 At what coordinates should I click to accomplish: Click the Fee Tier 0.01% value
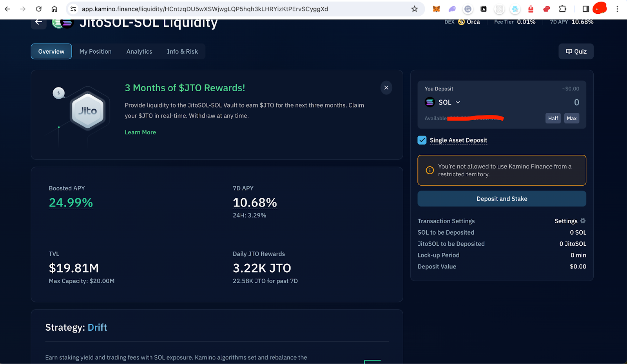coord(526,22)
